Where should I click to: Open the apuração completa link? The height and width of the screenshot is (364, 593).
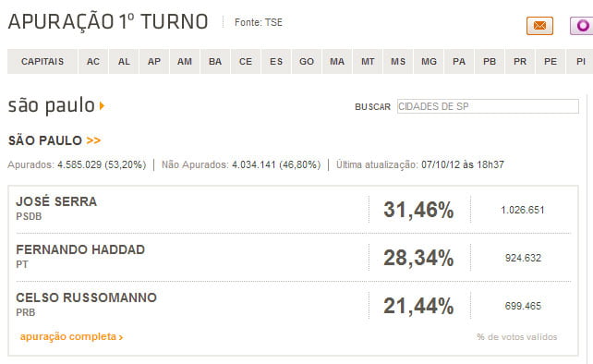tap(71, 336)
